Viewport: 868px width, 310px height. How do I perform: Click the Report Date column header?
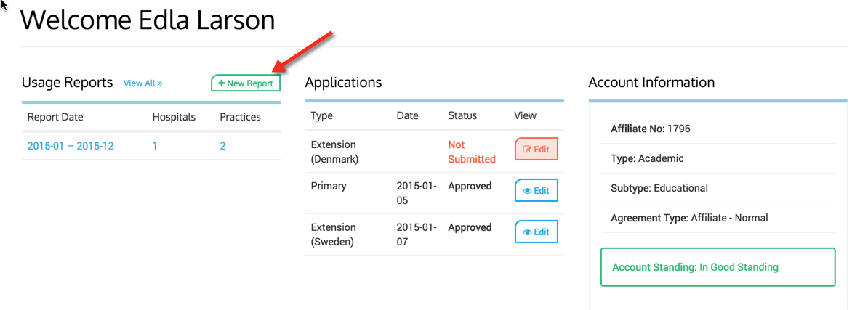pyautogui.click(x=55, y=117)
